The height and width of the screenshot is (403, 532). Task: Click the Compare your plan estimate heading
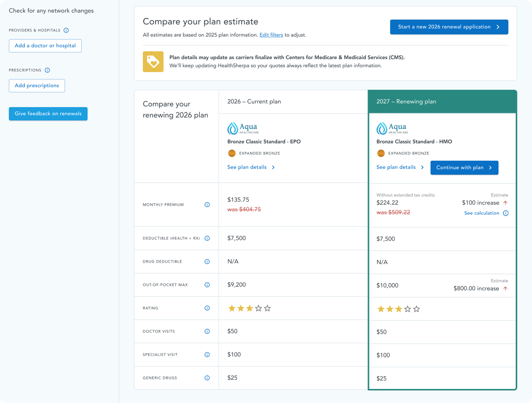click(201, 22)
